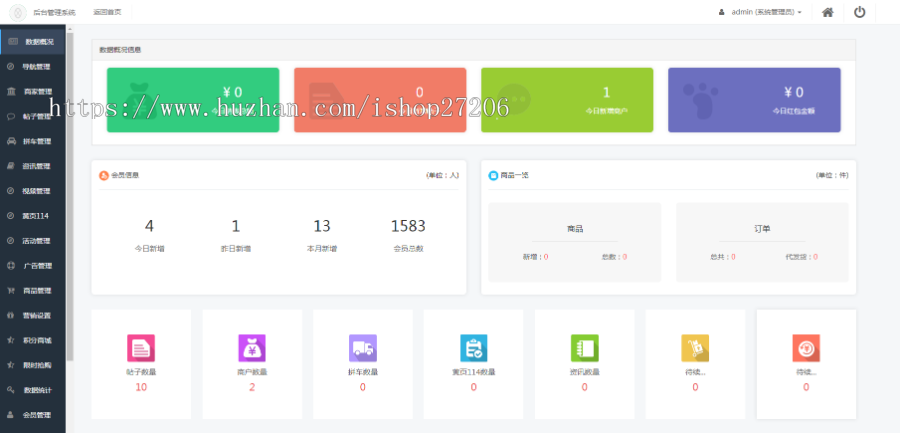Click the 总共 value under 订单
Screen dimensions: 900x433
(733, 257)
